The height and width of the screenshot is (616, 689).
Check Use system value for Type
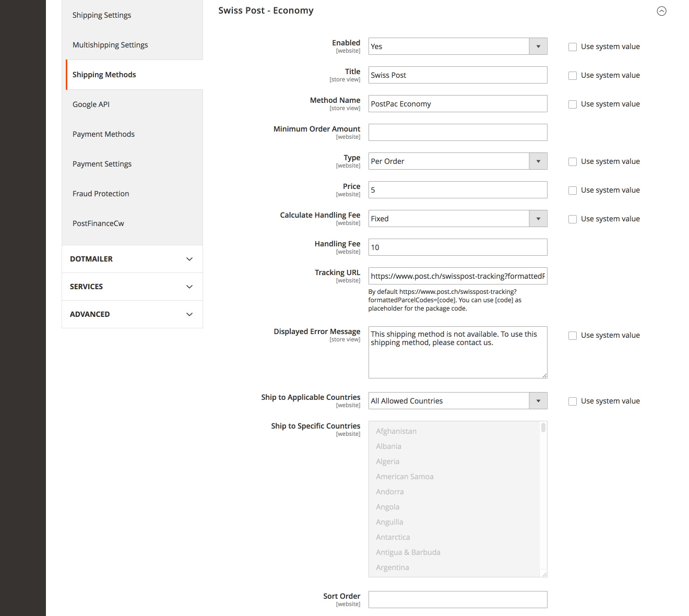[x=573, y=162]
